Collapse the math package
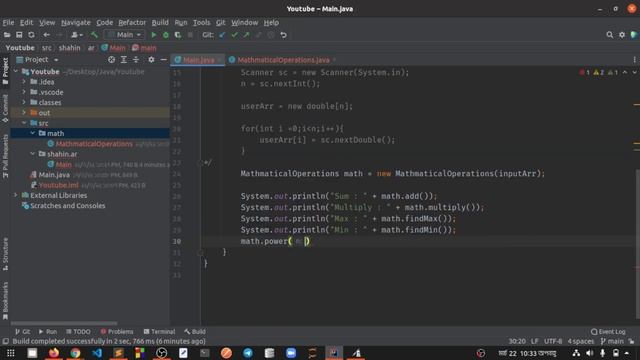The height and width of the screenshot is (360, 640). (33, 133)
